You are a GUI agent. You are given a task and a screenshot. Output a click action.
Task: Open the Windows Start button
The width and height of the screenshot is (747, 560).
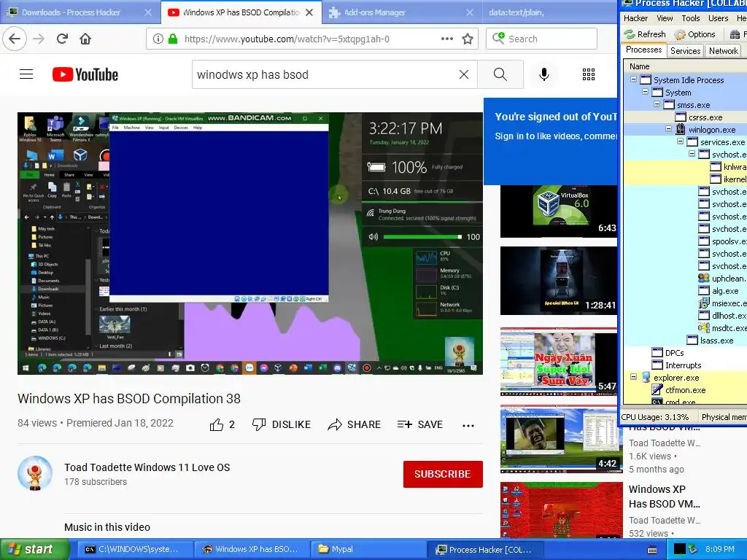tap(34, 549)
